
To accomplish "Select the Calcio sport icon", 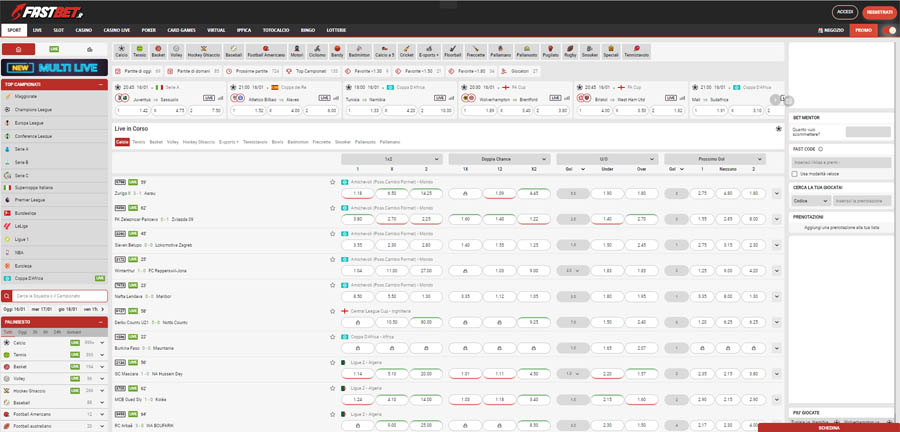I will point(122,51).
